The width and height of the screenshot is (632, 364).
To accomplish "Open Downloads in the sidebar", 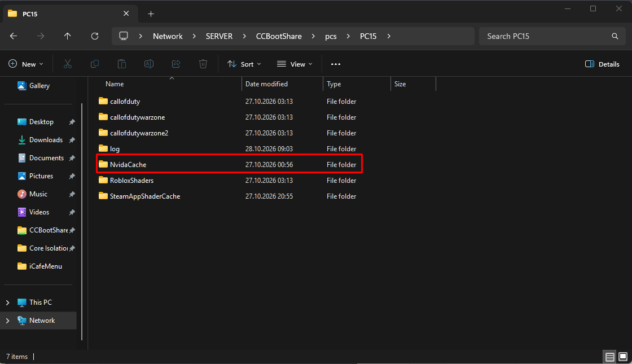I will coord(39,140).
